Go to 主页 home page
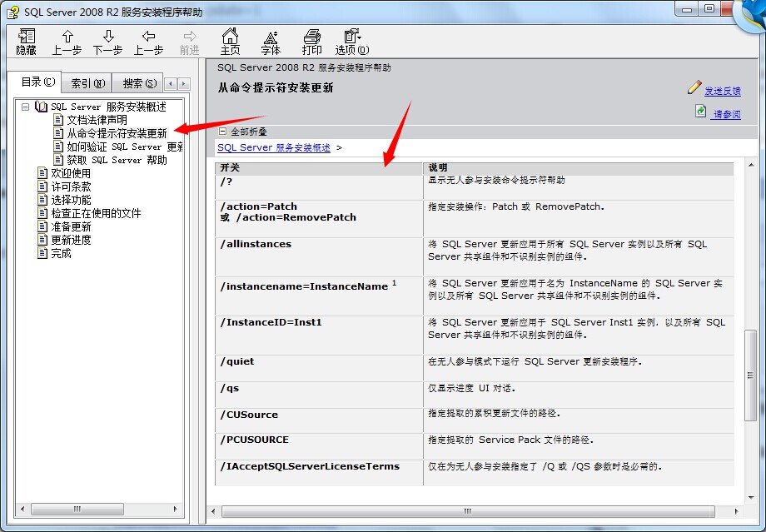The image size is (766, 532). pos(230,42)
